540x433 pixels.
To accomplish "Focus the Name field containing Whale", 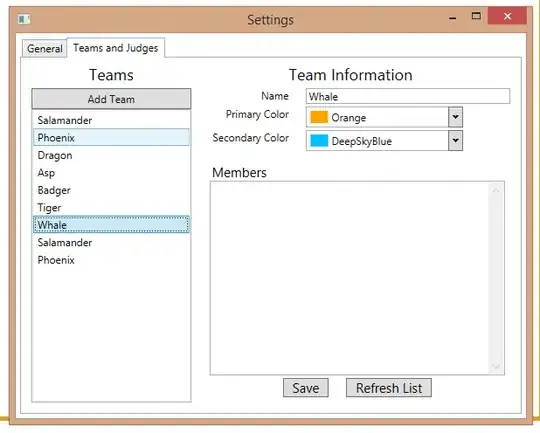I will [x=408, y=96].
